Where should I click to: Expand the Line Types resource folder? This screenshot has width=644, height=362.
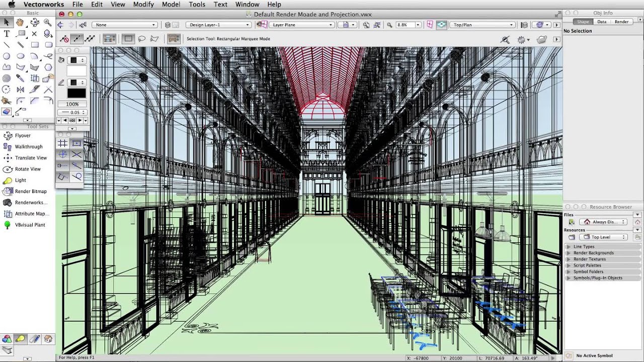pyautogui.click(x=569, y=247)
